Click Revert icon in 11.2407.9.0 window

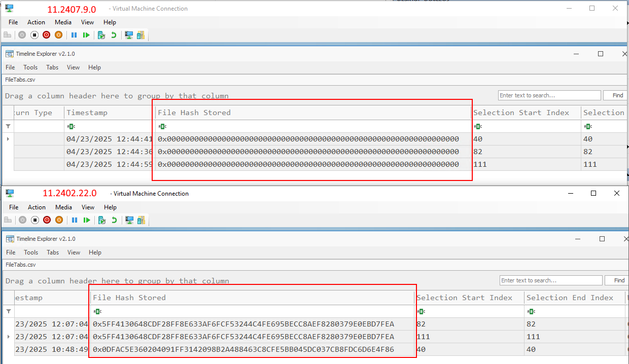click(114, 35)
